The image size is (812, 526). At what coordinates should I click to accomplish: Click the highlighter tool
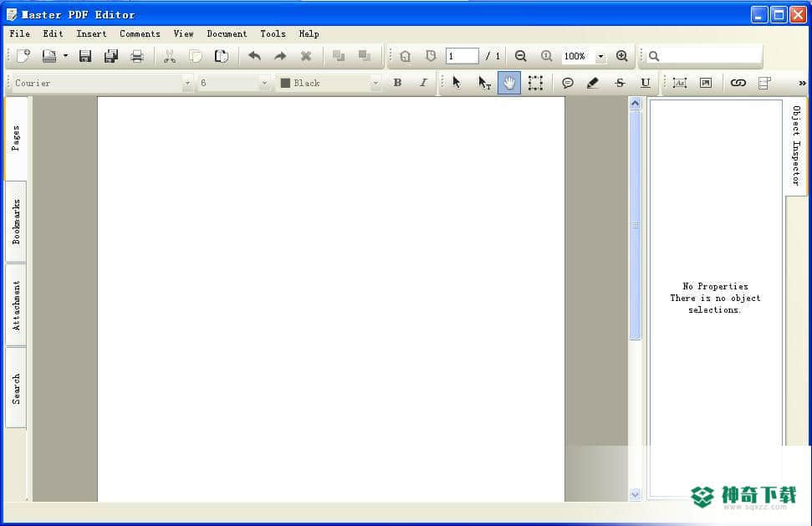click(593, 83)
